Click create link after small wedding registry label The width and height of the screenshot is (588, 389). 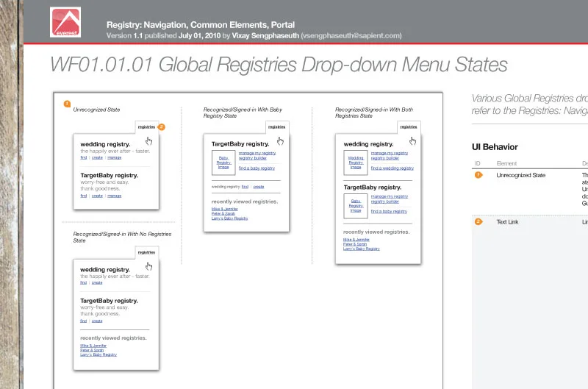coord(259,187)
